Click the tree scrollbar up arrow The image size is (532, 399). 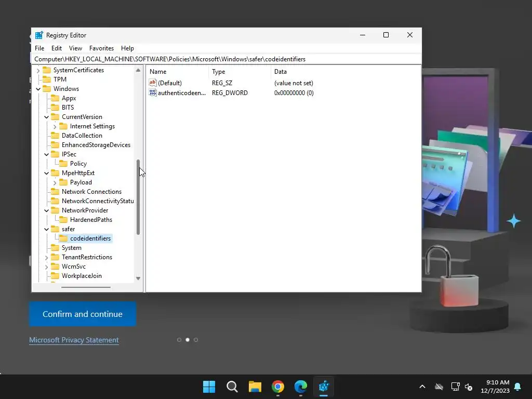click(x=138, y=70)
